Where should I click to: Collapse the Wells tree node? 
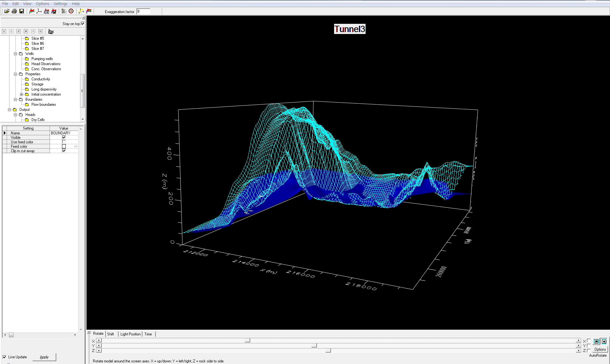pos(15,54)
